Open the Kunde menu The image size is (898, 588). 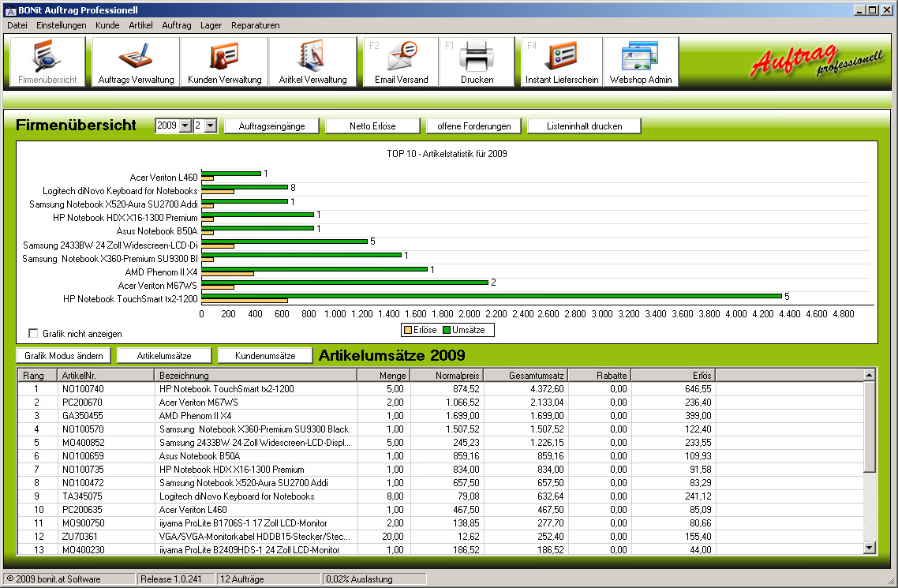coord(107,25)
